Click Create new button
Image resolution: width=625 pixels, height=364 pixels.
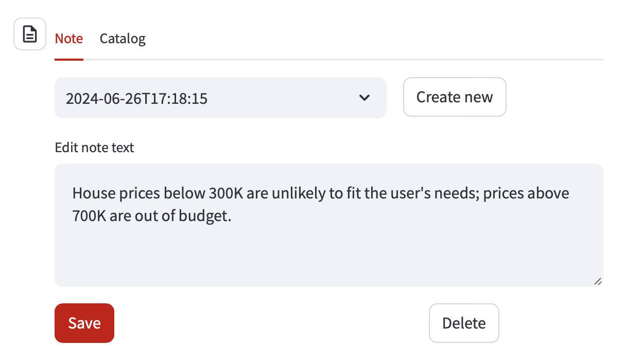pos(455,97)
